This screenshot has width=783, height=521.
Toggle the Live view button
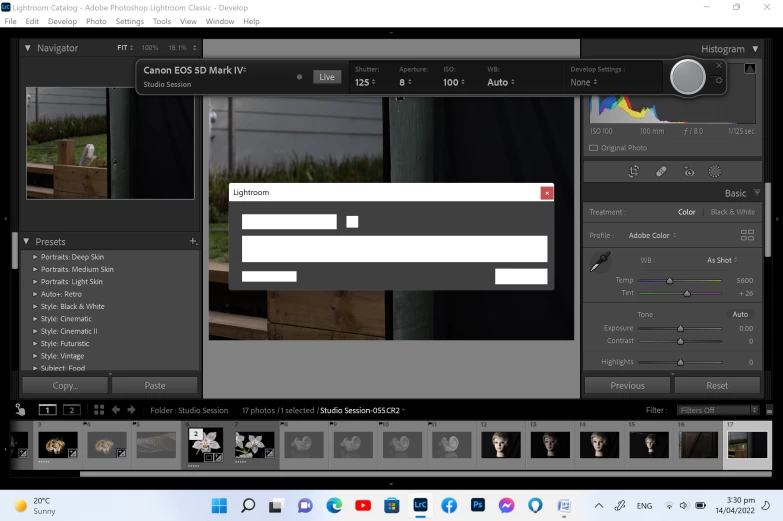click(327, 77)
